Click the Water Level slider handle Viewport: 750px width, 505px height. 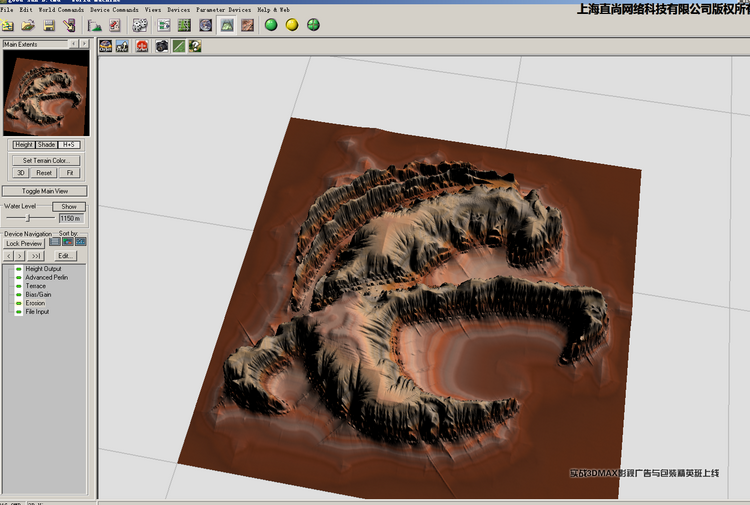(x=28, y=218)
